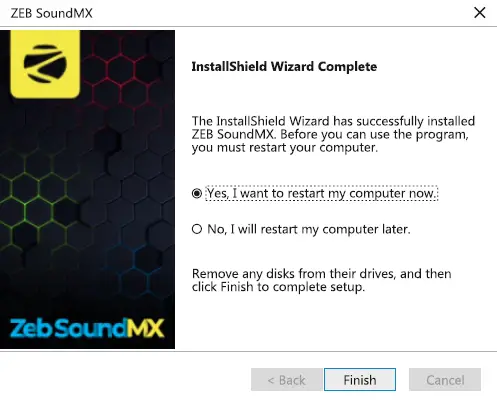Close the ZEB SoundMX installer window

click(x=480, y=13)
